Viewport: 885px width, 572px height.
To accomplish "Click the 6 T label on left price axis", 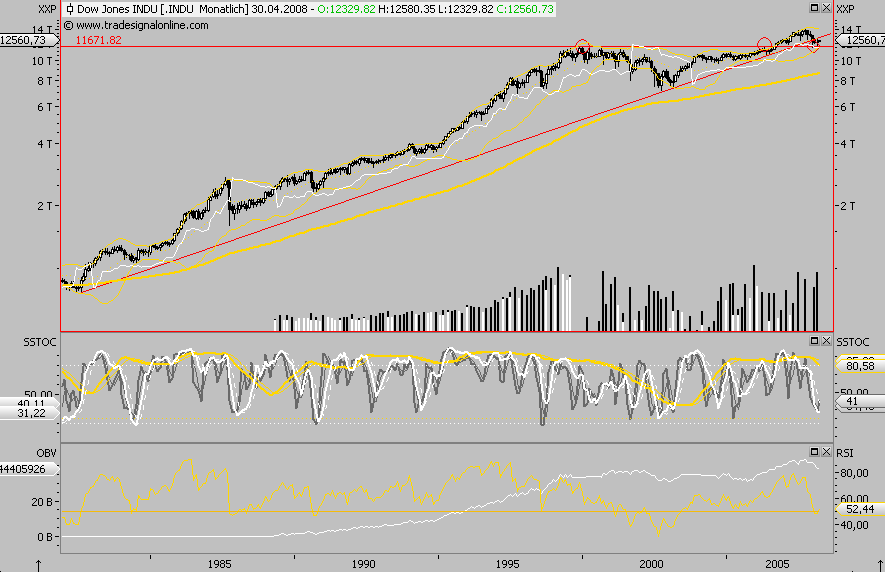I will pyautogui.click(x=45, y=107).
